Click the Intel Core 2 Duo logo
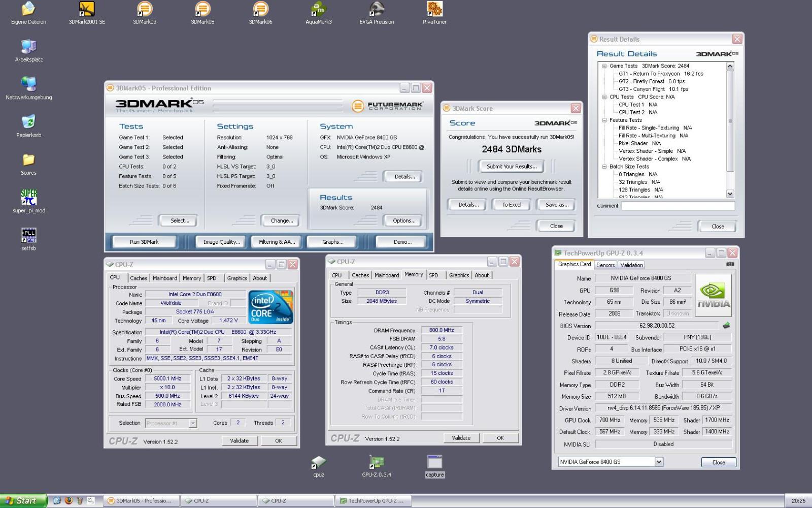The image size is (812, 508). click(x=271, y=307)
